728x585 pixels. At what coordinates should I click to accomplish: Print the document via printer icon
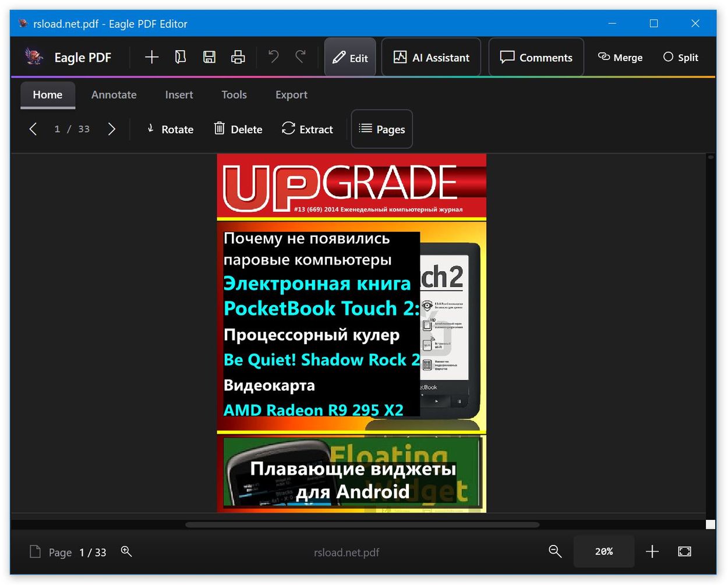[x=238, y=57]
